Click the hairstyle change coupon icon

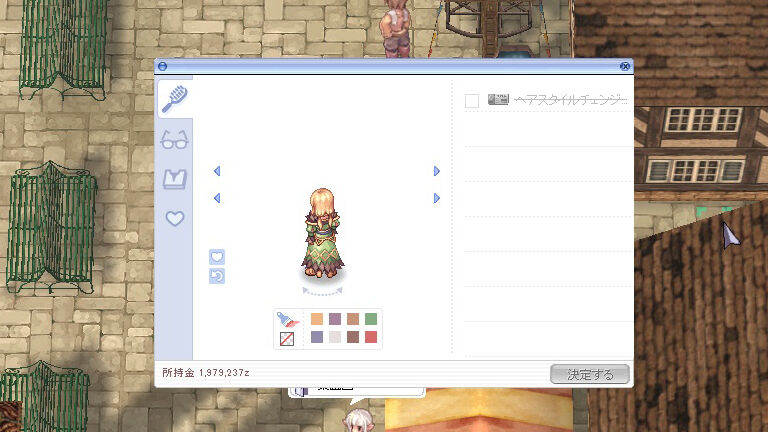(498, 99)
